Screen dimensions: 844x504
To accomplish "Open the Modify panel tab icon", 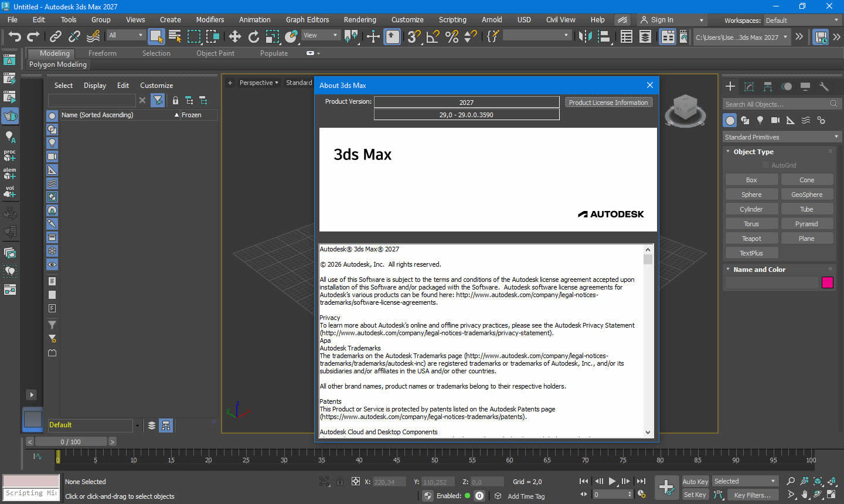I will tap(749, 87).
